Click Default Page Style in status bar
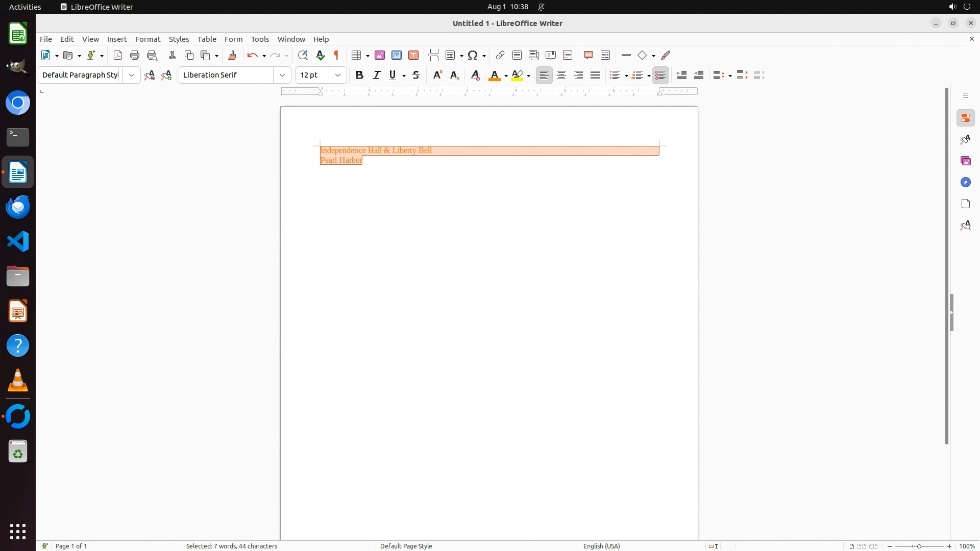The width and height of the screenshot is (980, 551). coord(406,546)
